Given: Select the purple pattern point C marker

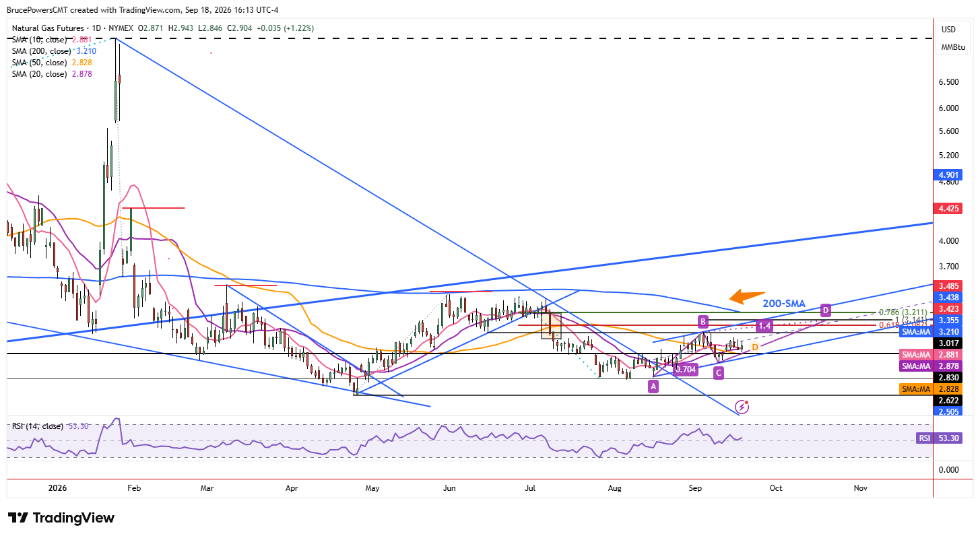Looking at the screenshot, I should click(719, 372).
